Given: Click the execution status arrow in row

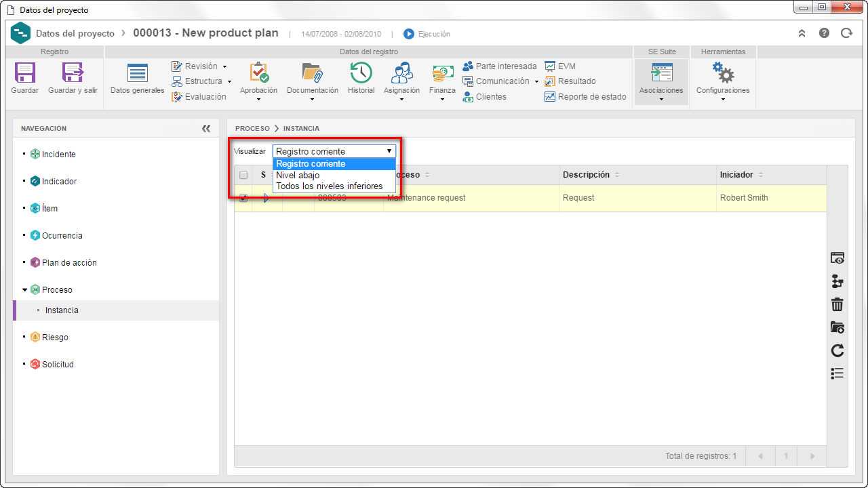Looking at the screenshot, I should (267, 198).
